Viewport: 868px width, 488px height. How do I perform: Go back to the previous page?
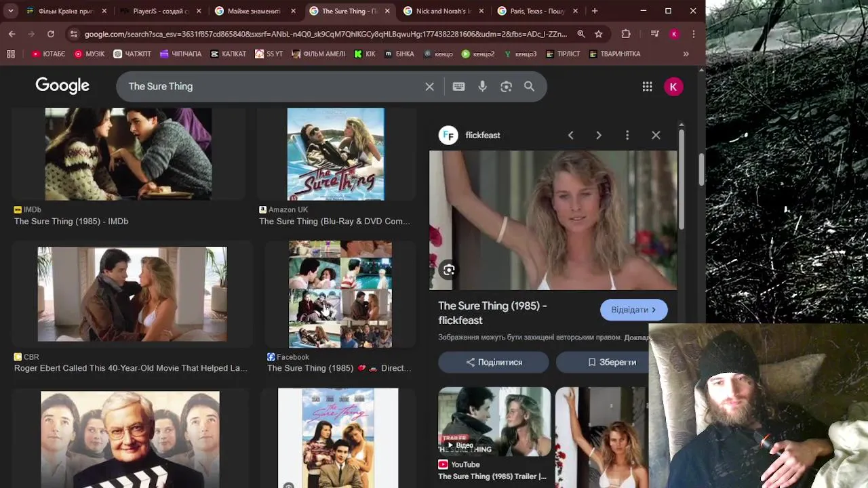point(12,34)
